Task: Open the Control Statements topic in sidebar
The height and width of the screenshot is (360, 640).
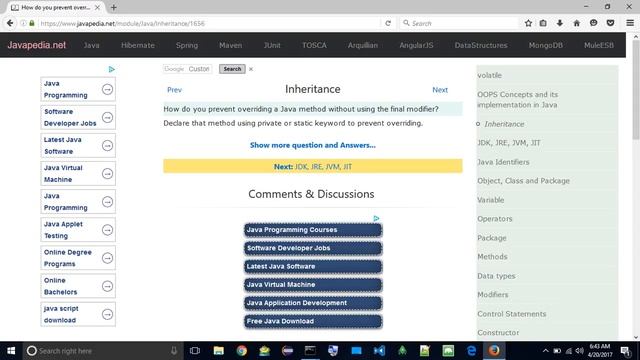Action: tap(511, 314)
